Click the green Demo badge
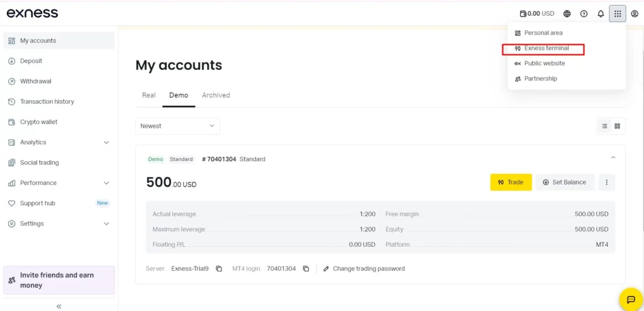 (156, 159)
